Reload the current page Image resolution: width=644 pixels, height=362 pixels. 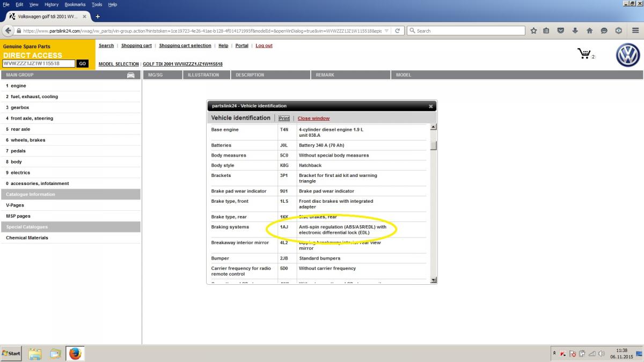(x=397, y=31)
